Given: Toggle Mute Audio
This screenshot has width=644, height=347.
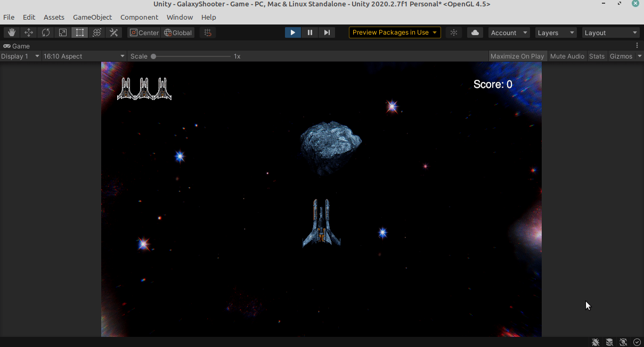Looking at the screenshot, I should [x=567, y=56].
